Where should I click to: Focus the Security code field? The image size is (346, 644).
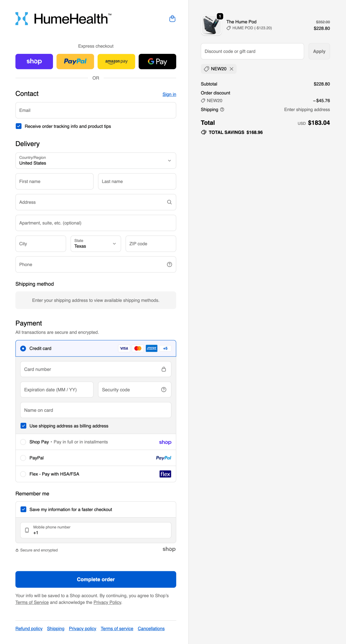[x=135, y=390]
